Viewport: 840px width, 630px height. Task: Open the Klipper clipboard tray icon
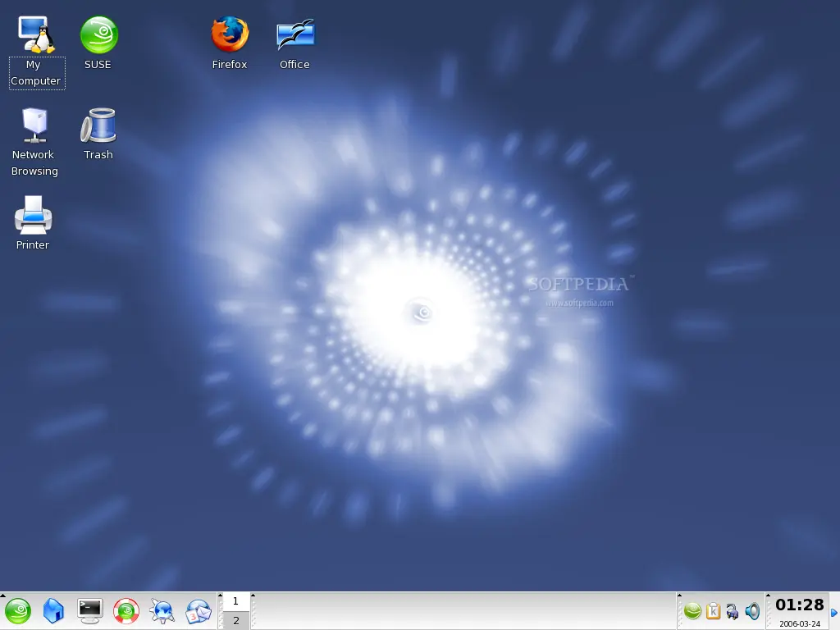point(713,610)
